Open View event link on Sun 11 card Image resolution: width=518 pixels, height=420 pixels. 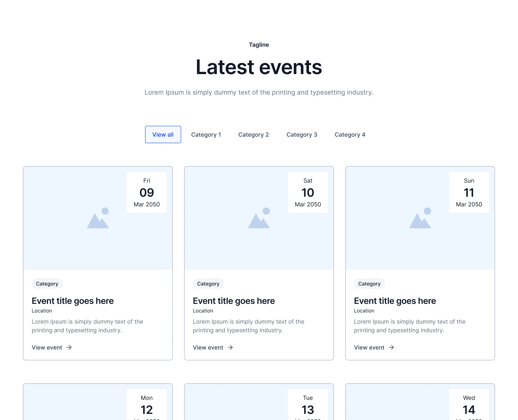(x=374, y=347)
